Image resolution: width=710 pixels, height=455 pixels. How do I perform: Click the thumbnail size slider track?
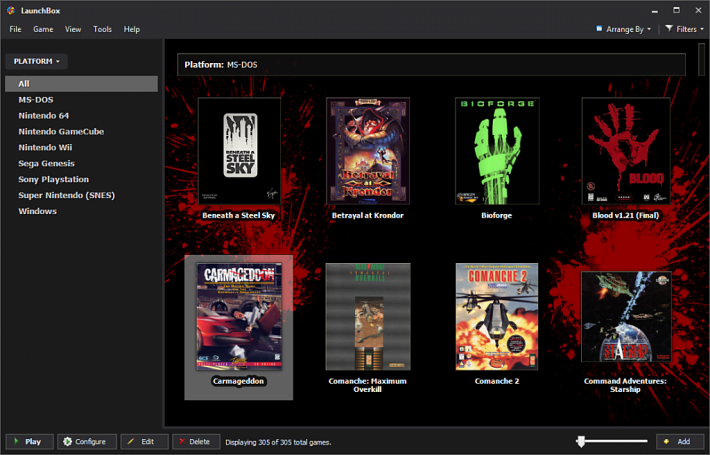612,441
